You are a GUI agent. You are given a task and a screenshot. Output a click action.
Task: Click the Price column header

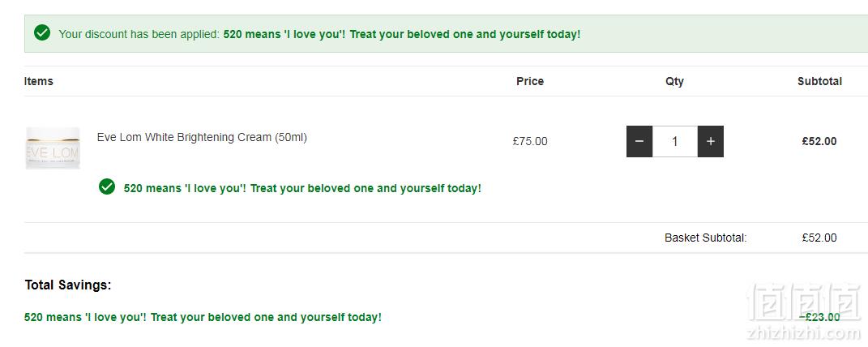click(x=530, y=81)
